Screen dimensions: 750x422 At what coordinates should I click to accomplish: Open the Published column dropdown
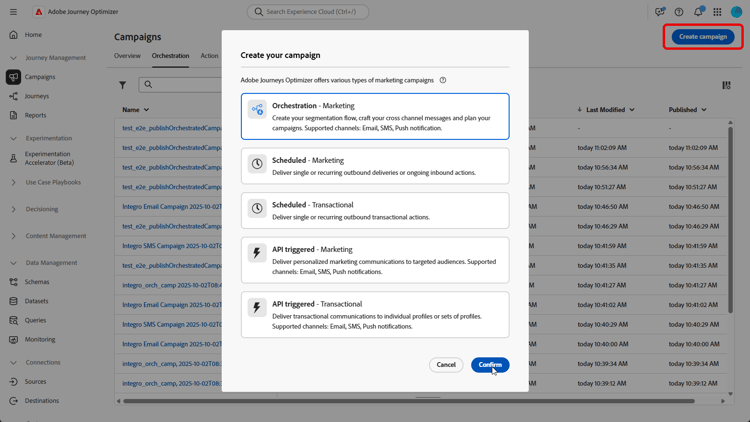[704, 110]
